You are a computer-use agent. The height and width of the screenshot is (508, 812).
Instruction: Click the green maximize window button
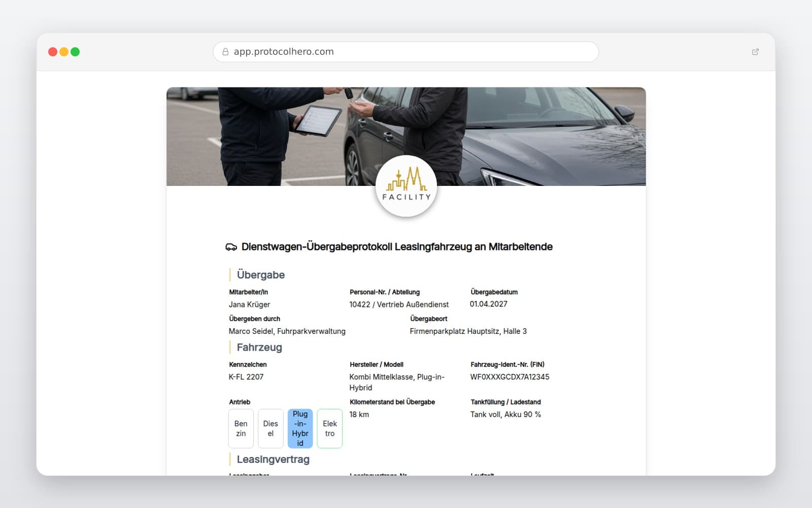point(75,52)
